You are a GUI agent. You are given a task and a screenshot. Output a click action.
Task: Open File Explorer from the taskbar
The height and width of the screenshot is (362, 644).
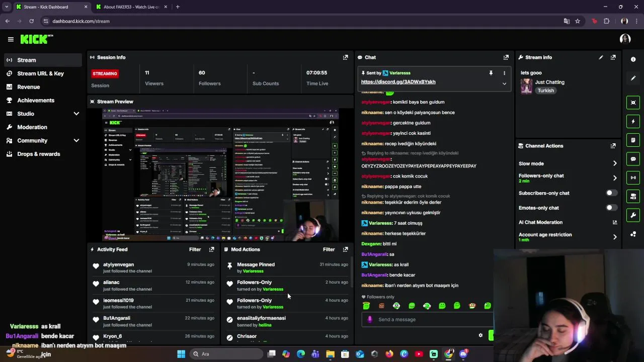(x=330, y=354)
